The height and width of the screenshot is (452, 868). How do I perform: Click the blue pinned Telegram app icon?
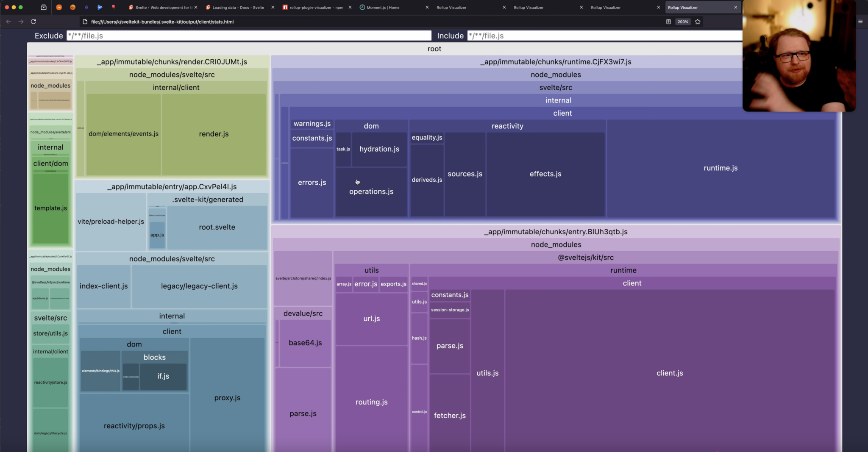100,7
